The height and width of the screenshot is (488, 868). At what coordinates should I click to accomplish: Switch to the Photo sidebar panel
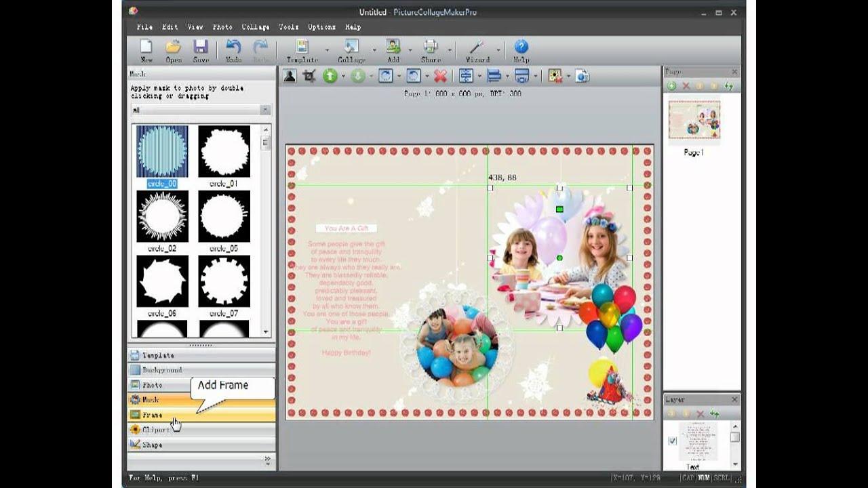click(x=201, y=385)
